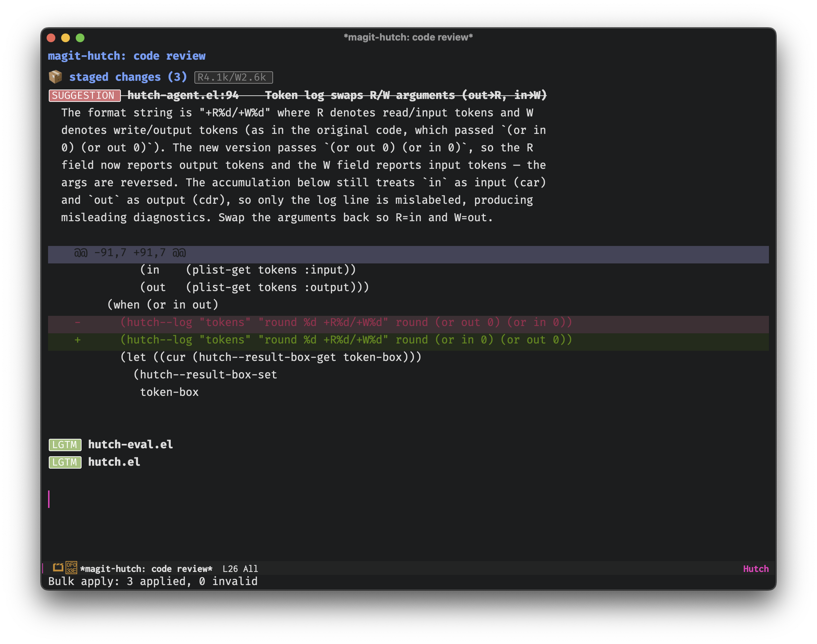Image resolution: width=817 pixels, height=644 pixels.
Task: Click the (out (plist-get tokens :output)) line
Action: coord(254,287)
